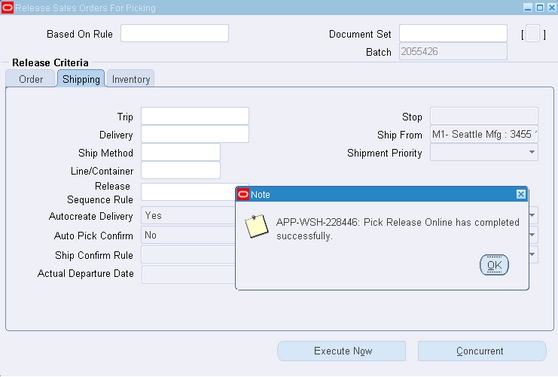The image size is (558, 377).
Task: Click the Stop field
Action: tap(484, 116)
